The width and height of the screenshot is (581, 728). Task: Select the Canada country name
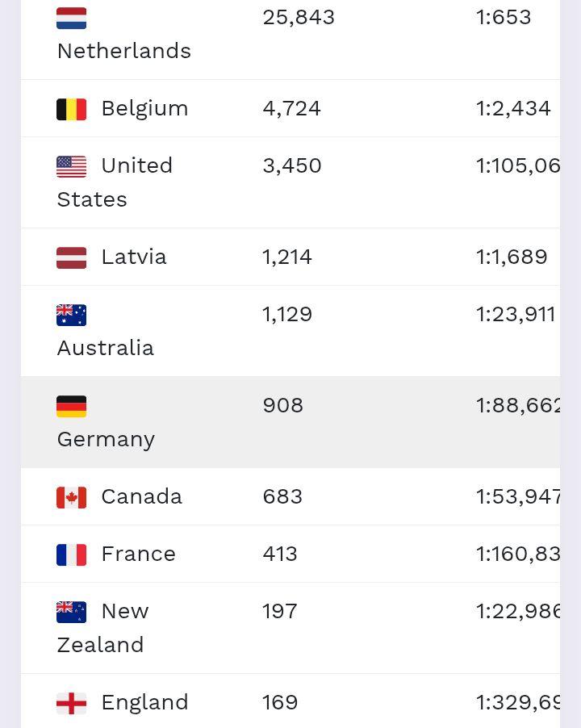click(141, 496)
